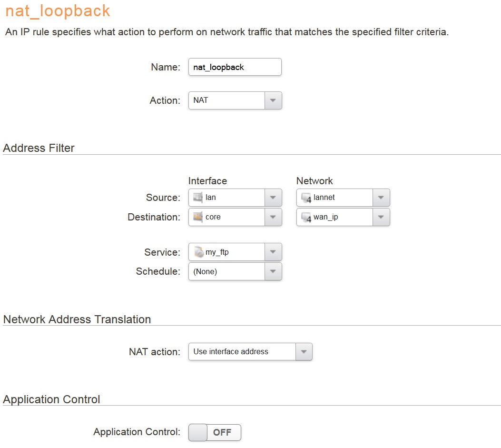Click the Name input field
The image size is (501, 448).
pos(235,67)
